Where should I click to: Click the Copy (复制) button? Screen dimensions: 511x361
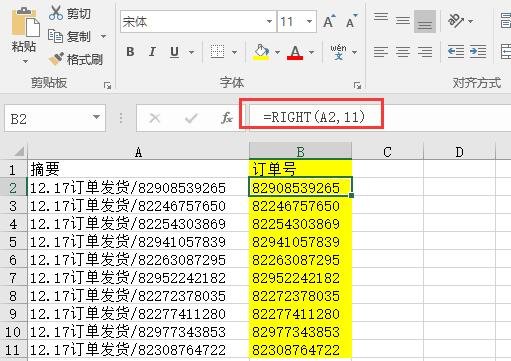[69, 36]
